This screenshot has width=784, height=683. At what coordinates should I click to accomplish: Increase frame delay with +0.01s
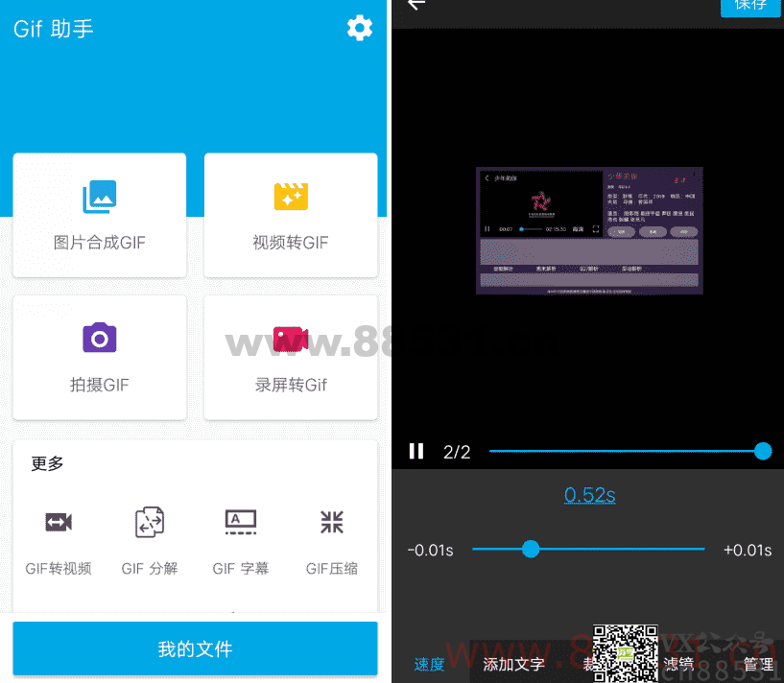[x=748, y=551]
